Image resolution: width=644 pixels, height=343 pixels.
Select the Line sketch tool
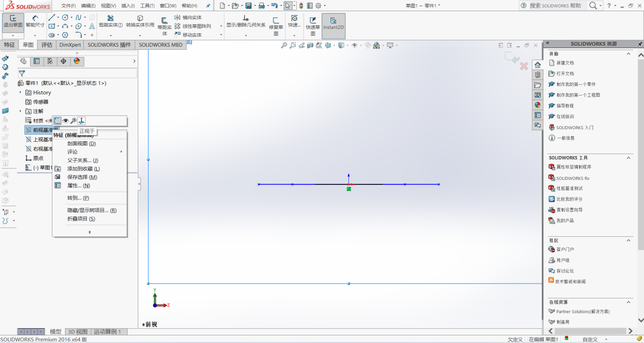pyautogui.click(x=52, y=17)
